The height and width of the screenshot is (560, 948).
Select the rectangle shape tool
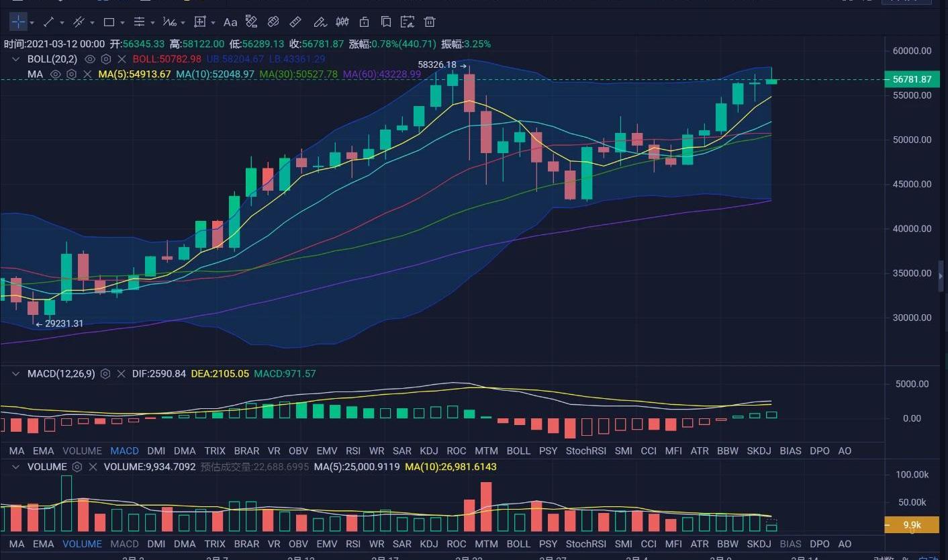click(109, 22)
